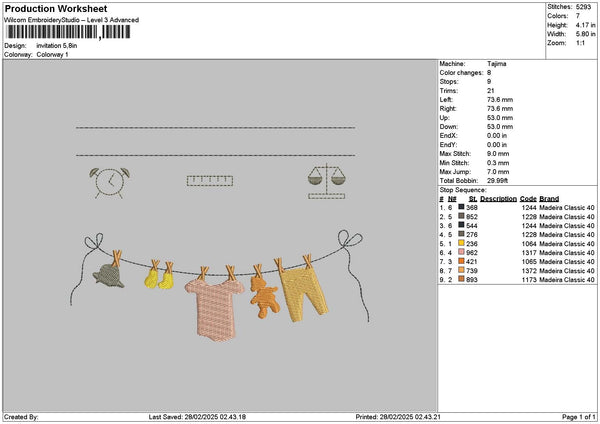Click the Machine value 'Tajima'
This screenshot has width=600, height=424.
pyautogui.click(x=497, y=64)
